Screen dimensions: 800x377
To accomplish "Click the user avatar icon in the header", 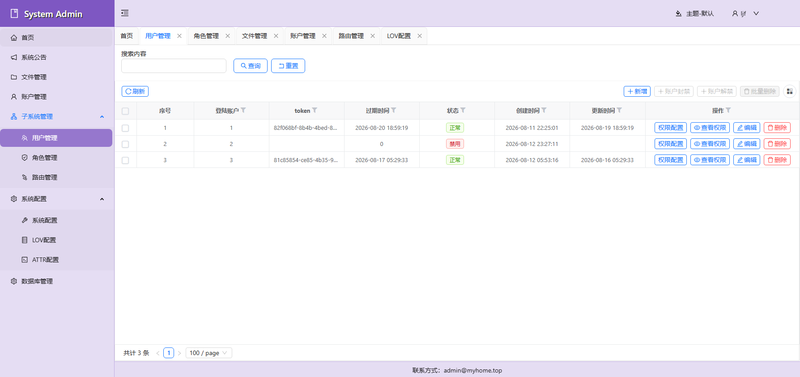I will click(735, 14).
